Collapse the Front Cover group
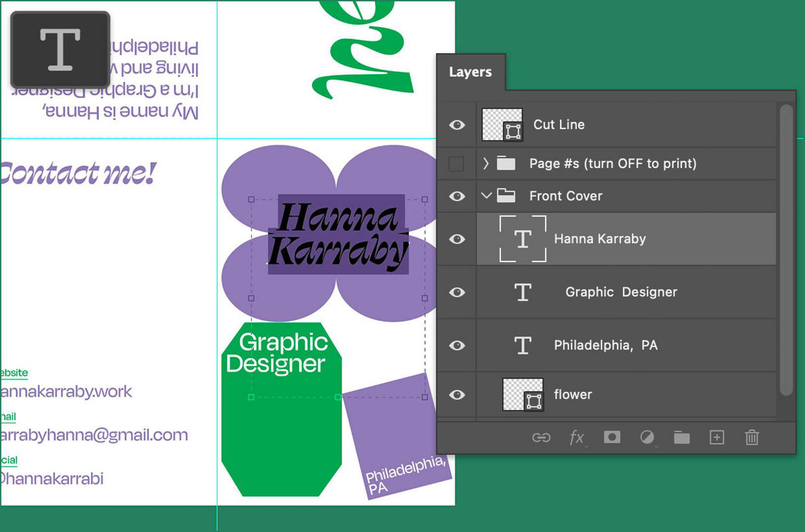Screen dimensions: 805x532 coord(487,196)
